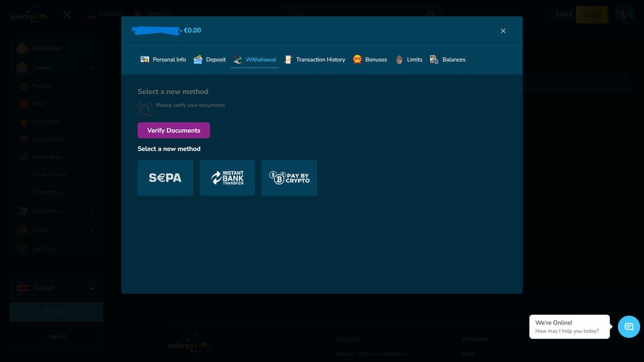Image resolution: width=644 pixels, height=362 pixels.
Task: Open the Personal Info tab
Action: click(x=163, y=60)
